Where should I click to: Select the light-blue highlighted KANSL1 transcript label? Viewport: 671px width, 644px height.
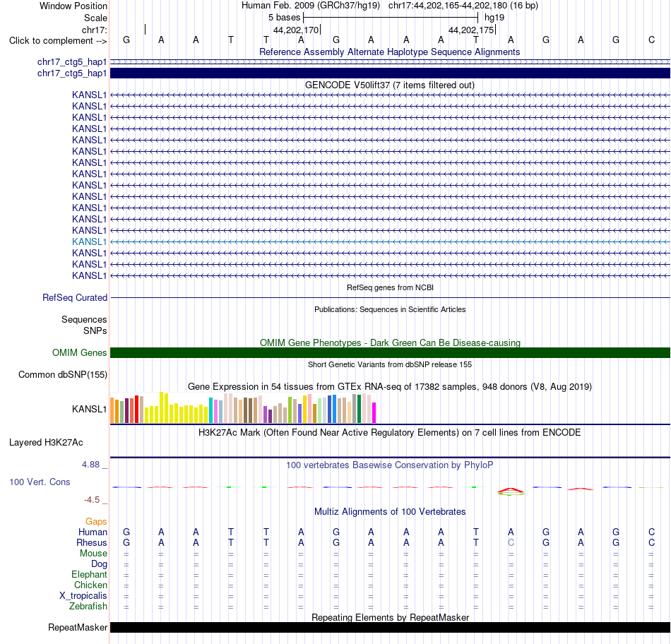89,241
